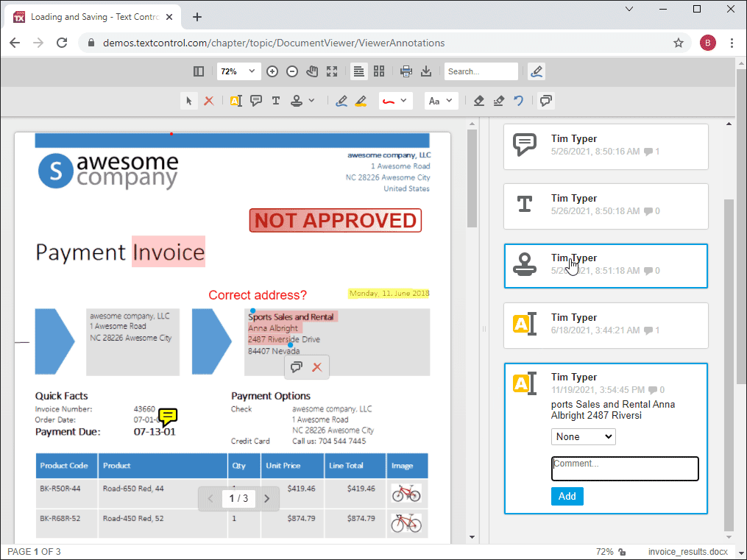Viewport: 747px width, 560px height.
Task: Open the browser profile B avatar
Action: tap(707, 43)
